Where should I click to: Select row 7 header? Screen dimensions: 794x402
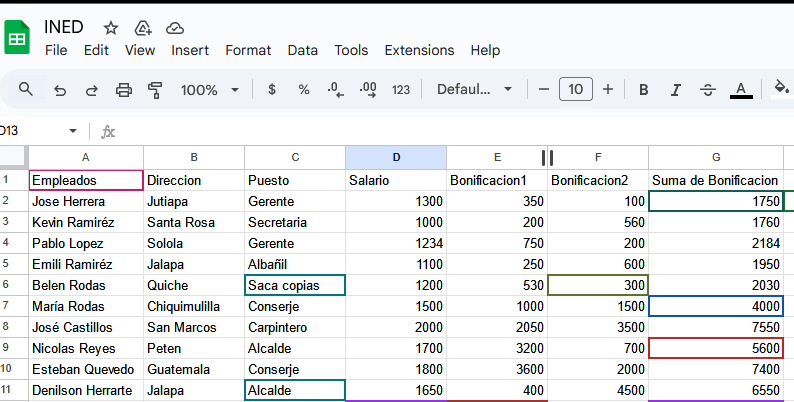coord(14,306)
